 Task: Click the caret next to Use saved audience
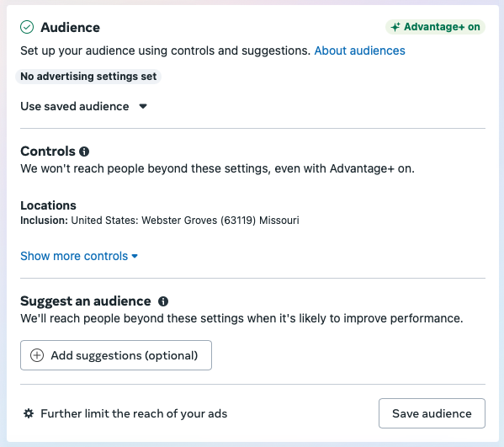(x=143, y=106)
